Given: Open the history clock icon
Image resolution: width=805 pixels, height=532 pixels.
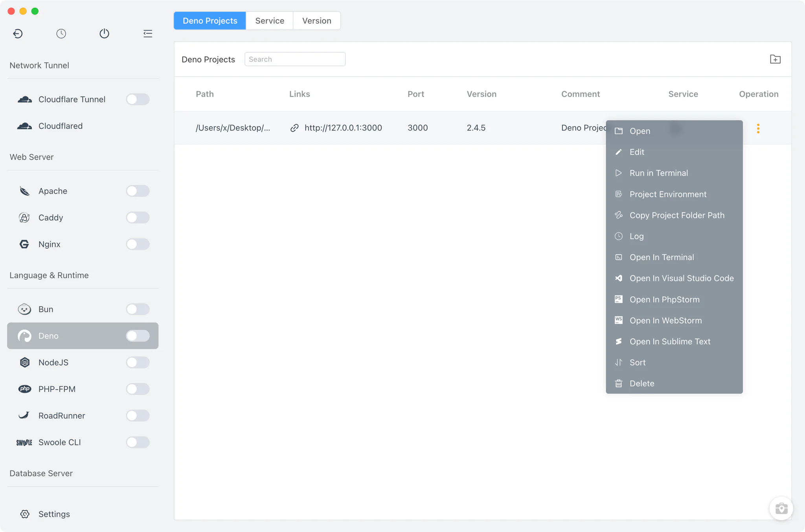Looking at the screenshot, I should point(61,34).
